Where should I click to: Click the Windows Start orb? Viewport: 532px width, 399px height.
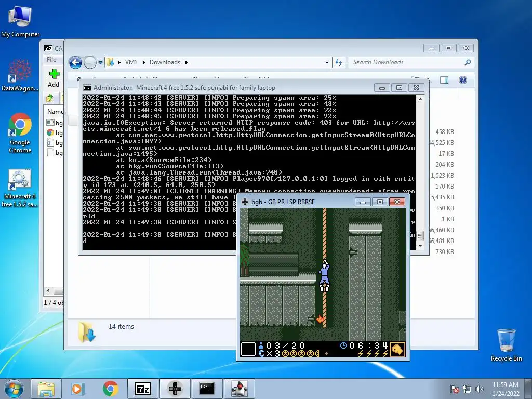[x=14, y=389]
